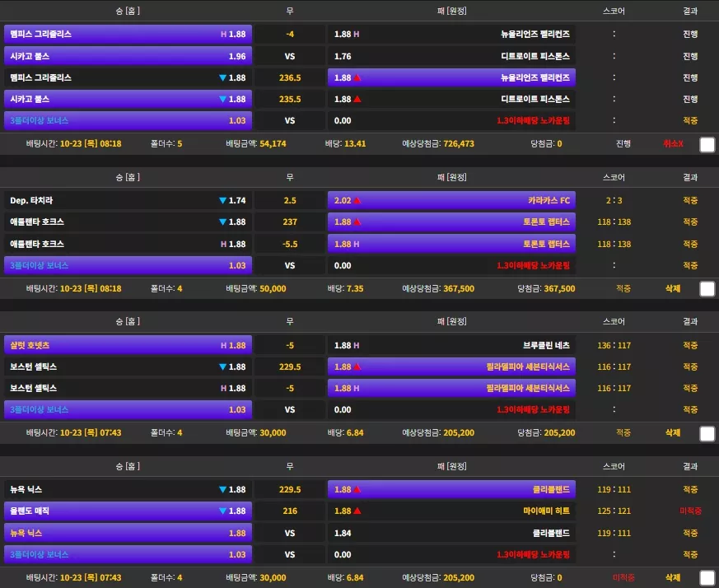This screenshot has height=588, width=719.
Task: Delete the 07:43 slip with 당첨금 205,200
Action: point(673,432)
